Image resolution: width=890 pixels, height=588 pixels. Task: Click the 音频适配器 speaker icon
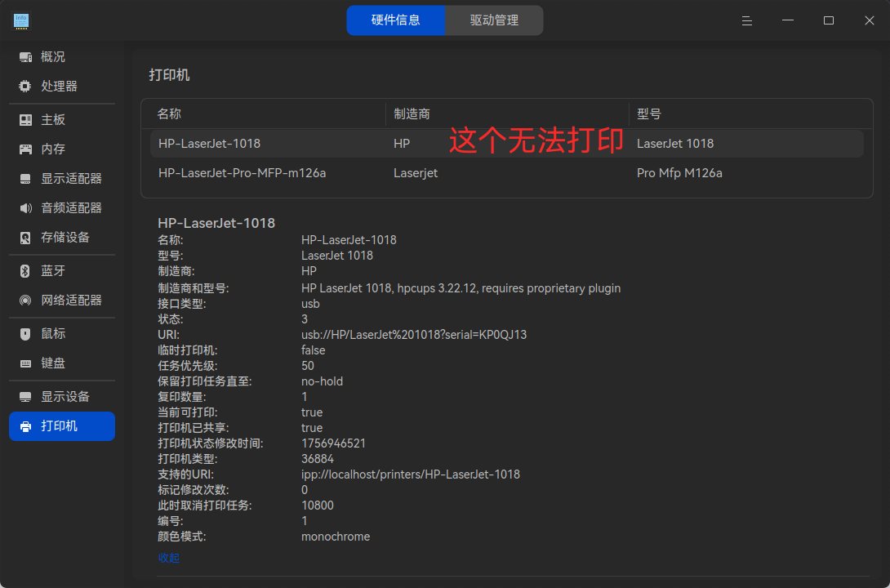[25, 208]
